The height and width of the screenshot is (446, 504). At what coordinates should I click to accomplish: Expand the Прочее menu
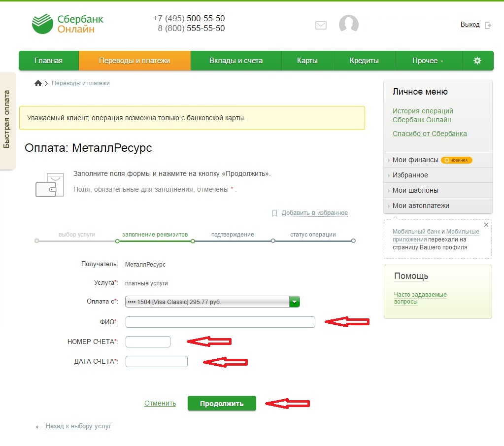pyautogui.click(x=428, y=61)
